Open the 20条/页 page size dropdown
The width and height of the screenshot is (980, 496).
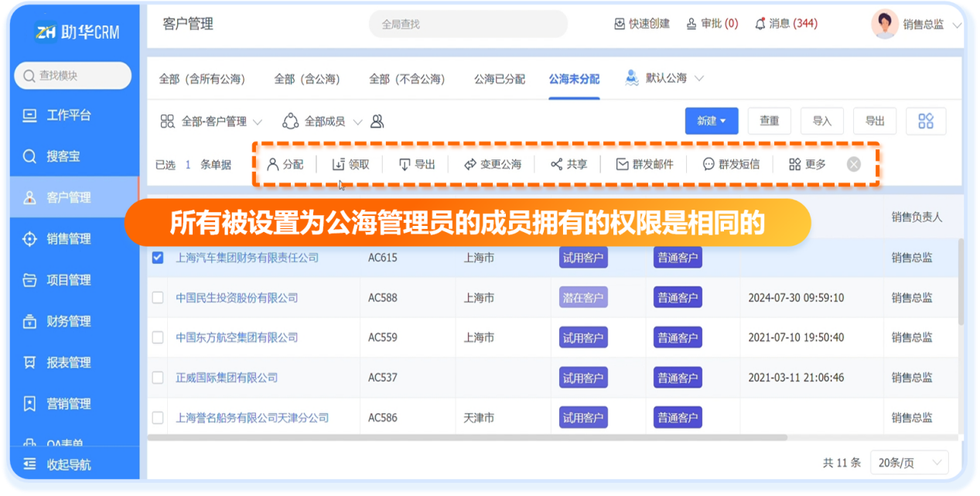click(x=908, y=463)
